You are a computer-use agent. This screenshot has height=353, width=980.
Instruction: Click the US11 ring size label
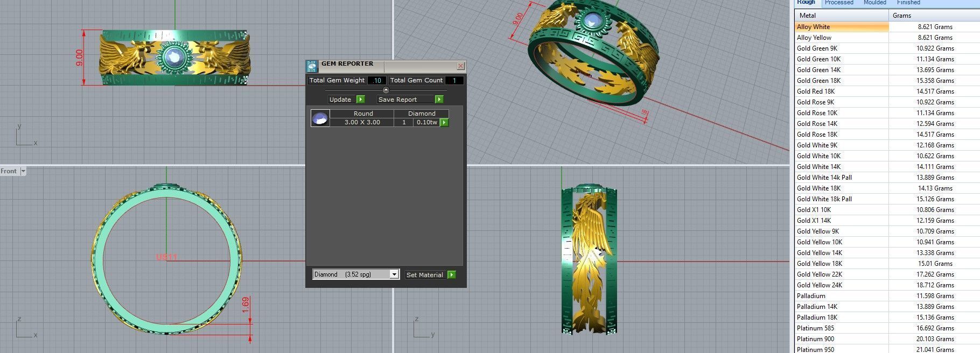coord(166,257)
